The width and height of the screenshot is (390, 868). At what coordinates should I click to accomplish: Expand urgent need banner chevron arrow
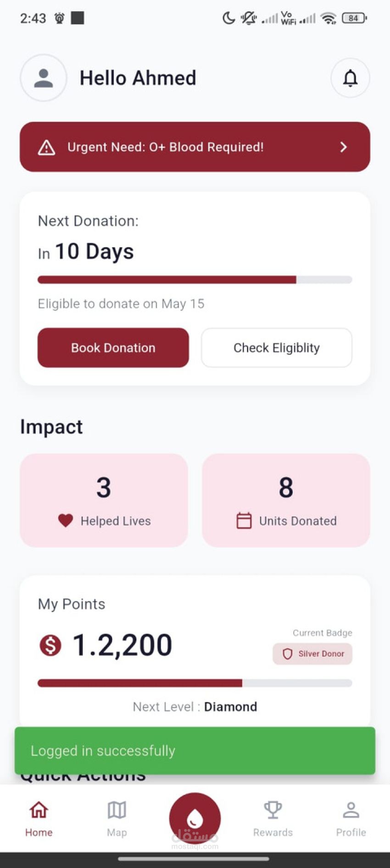click(x=343, y=147)
